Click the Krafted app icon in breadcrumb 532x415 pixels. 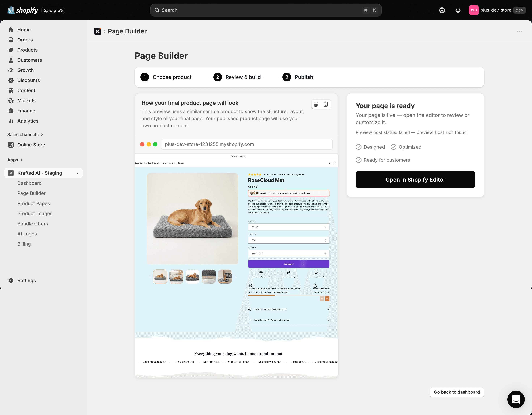(x=98, y=31)
